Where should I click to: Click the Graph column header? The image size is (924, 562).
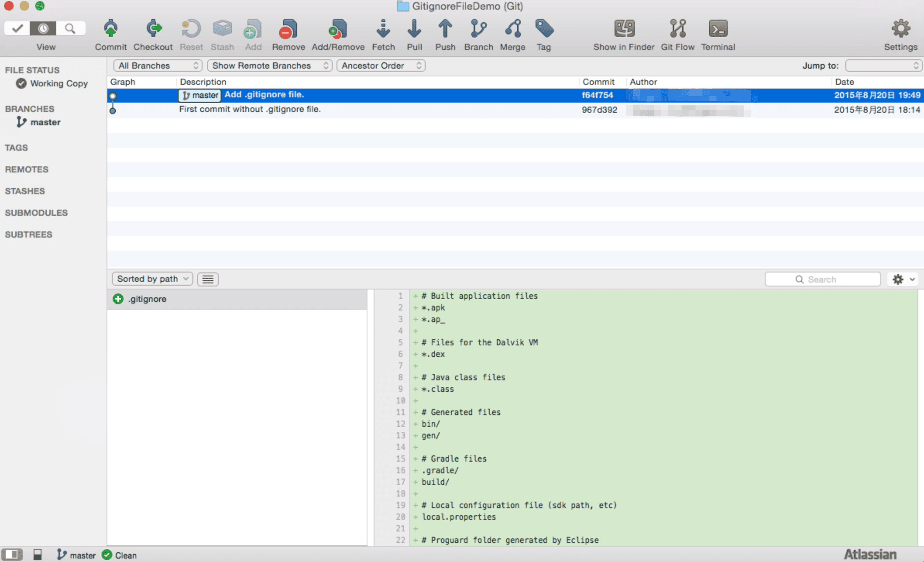coord(123,82)
